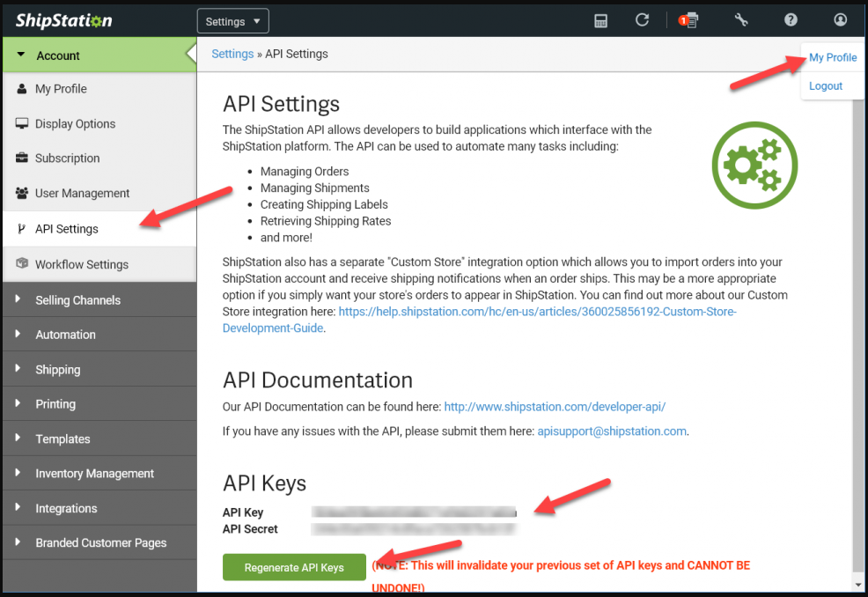This screenshot has width=868, height=597.
Task: Open the Settings dropdown in header
Action: tap(232, 20)
